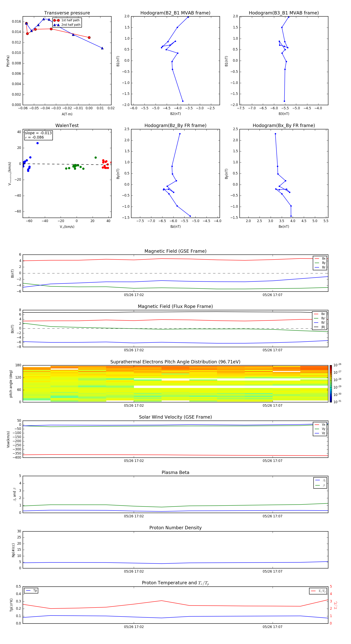Click the 'B3(nT)' x-axis label
Screen dimensions: 351x644
(x=284, y=114)
